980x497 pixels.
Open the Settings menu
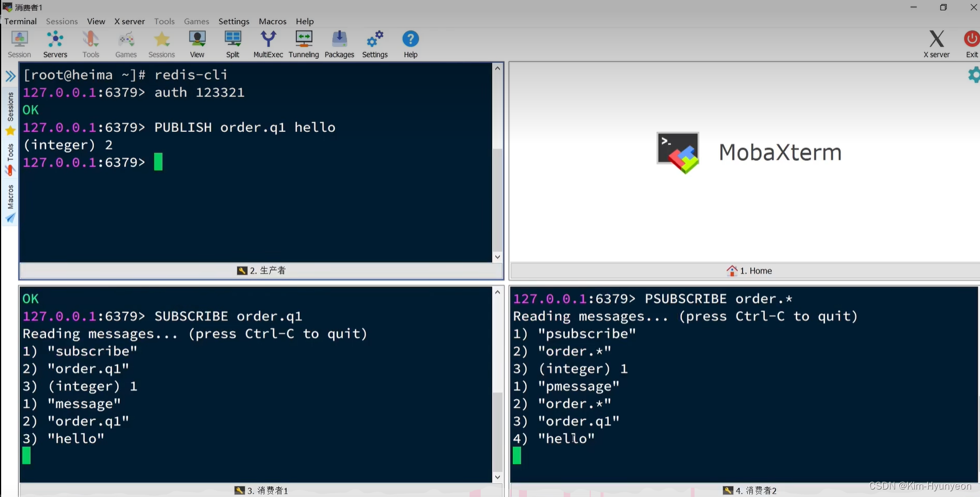pos(234,21)
